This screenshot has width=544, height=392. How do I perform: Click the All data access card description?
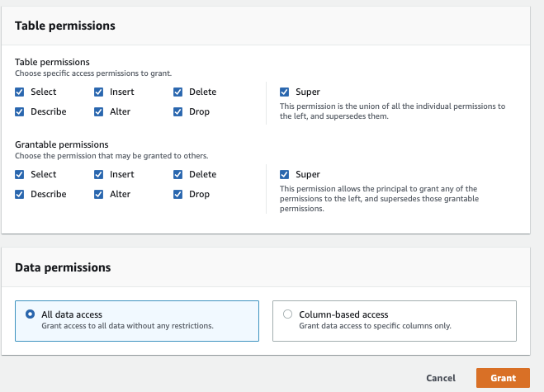127,326
